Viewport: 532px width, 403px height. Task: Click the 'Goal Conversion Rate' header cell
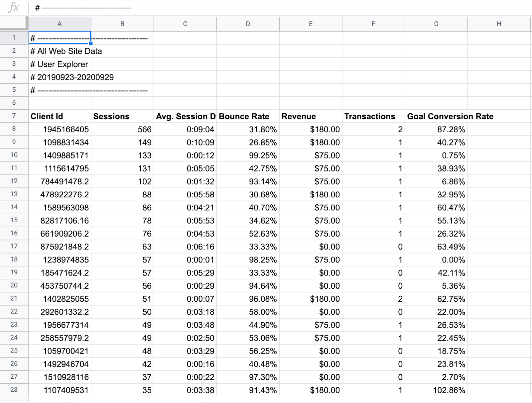click(x=436, y=116)
